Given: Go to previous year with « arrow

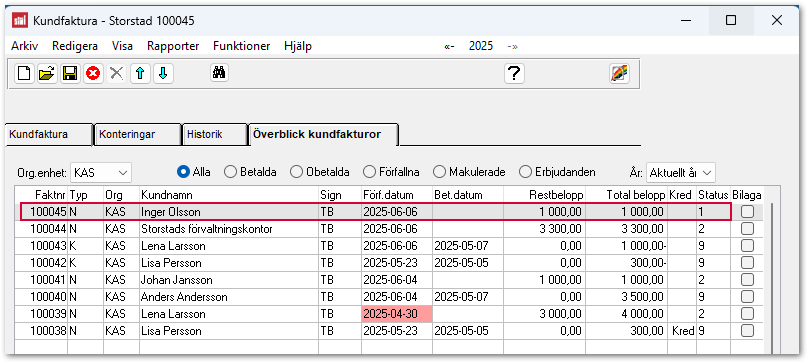Looking at the screenshot, I should (449, 46).
